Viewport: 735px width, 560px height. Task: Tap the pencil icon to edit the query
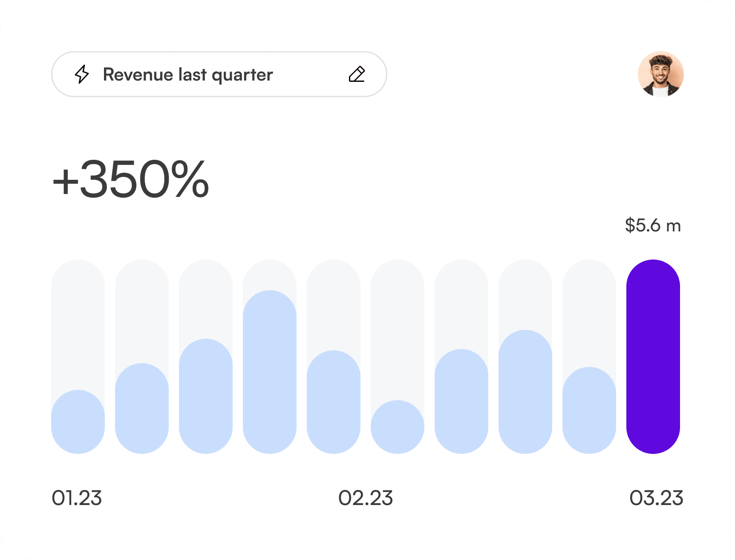tap(357, 74)
